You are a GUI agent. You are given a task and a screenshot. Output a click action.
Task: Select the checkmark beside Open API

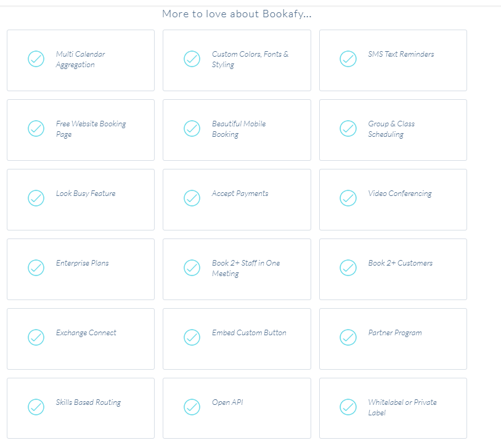click(x=192, y=407)
